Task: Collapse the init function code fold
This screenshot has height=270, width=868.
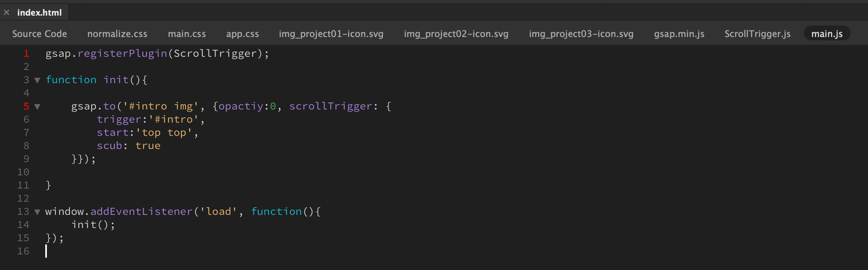Action: (x=37, y=81)
